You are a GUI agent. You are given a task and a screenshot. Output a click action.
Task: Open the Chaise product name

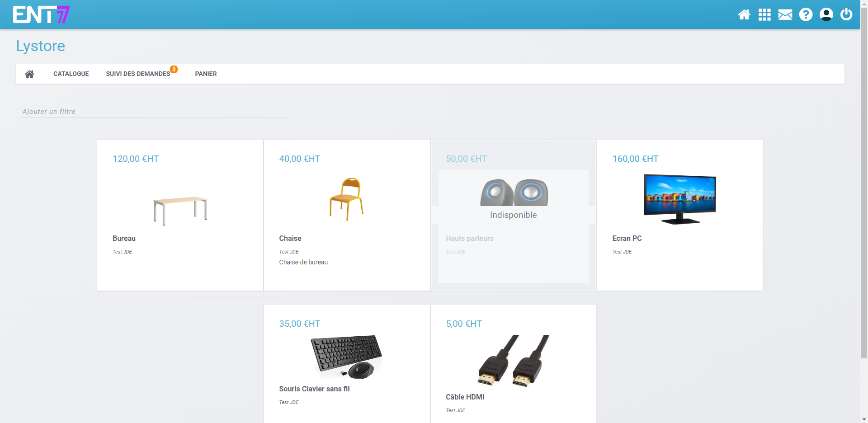(290, 238)
